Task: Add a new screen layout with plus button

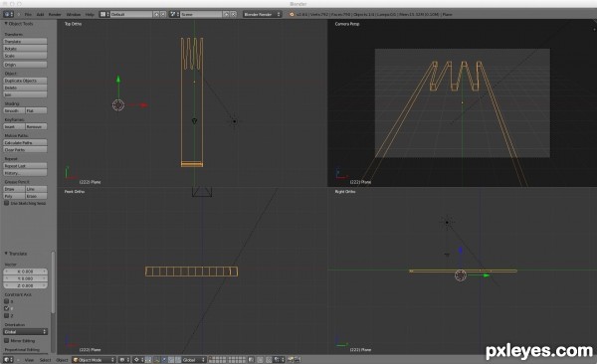Action: click(x=156, y=14)
